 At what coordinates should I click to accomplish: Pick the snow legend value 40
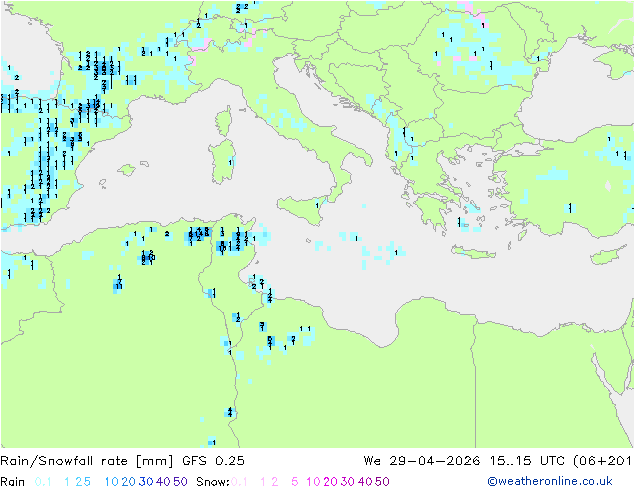(365, 482)
